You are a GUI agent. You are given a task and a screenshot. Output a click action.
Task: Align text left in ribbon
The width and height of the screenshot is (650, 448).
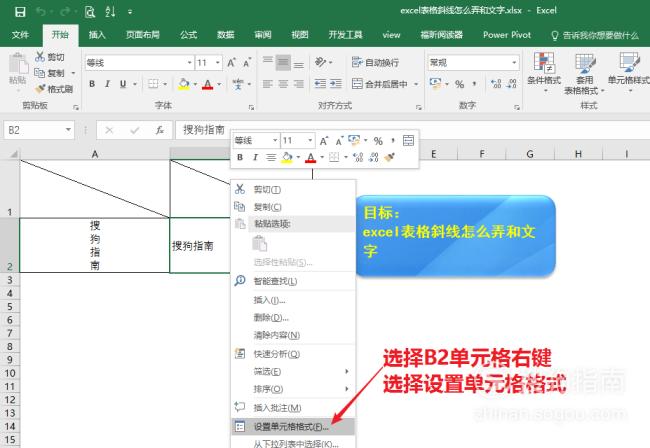[x=268, y=84]
